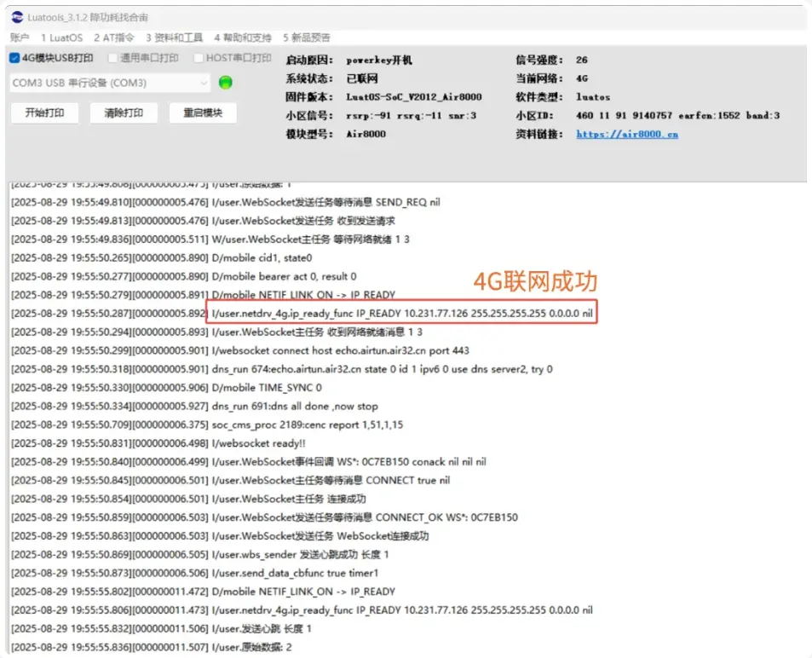Open the https://air8000.cn link

(627, 134)
